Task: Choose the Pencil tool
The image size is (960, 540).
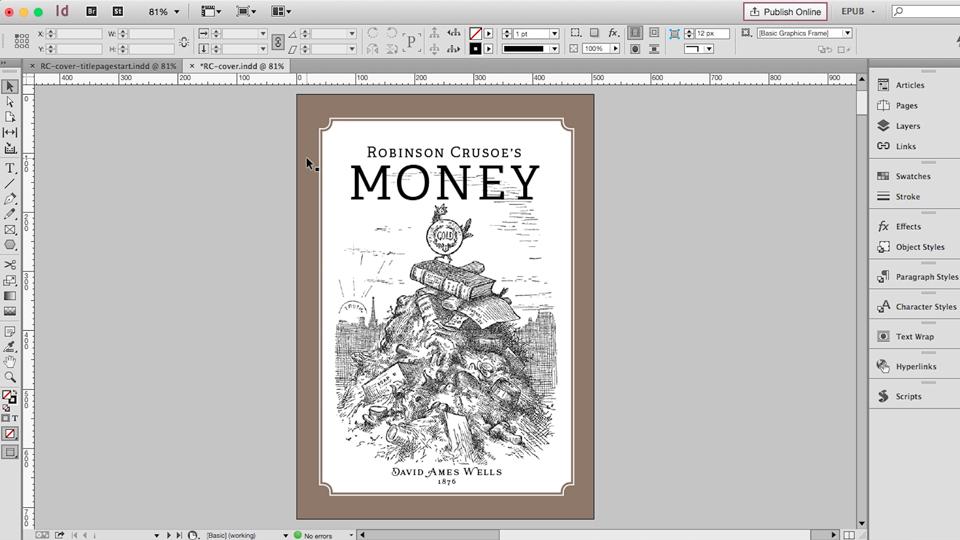Action: (x=10, y=214)
